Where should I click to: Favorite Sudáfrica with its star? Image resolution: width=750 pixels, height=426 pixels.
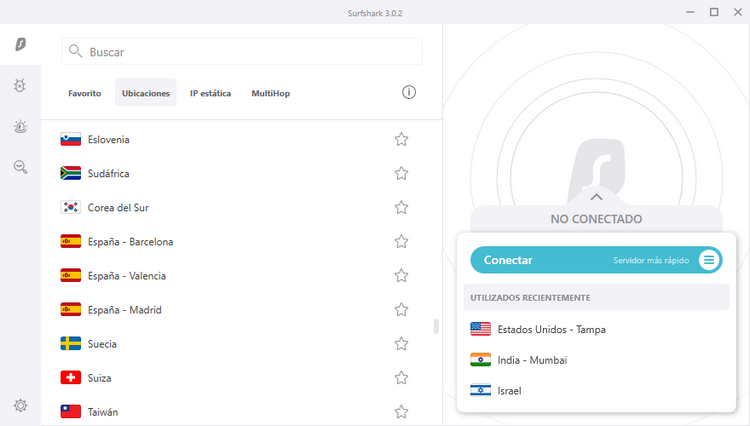(401, 173)
